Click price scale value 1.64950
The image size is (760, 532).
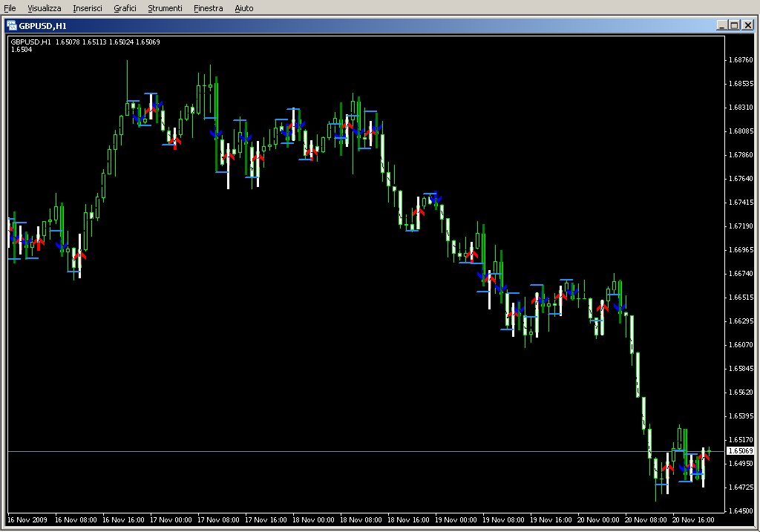pos(741,463)
